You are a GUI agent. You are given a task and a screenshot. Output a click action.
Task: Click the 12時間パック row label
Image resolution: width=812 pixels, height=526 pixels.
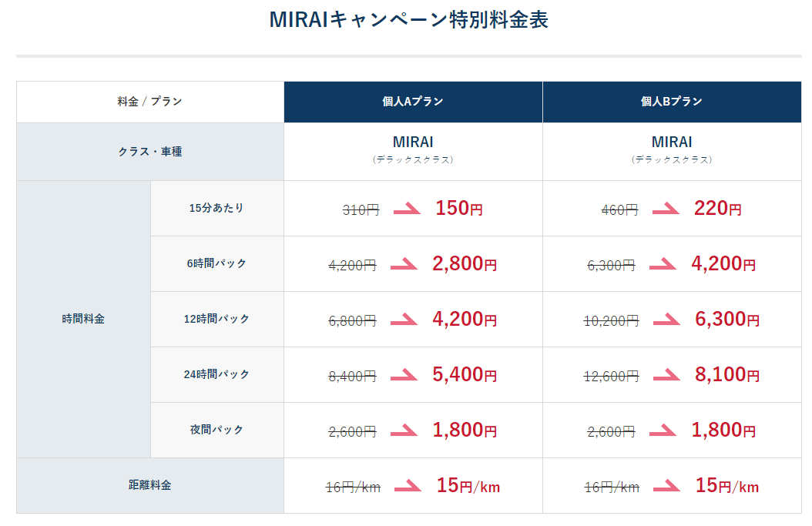pos(216,319)
